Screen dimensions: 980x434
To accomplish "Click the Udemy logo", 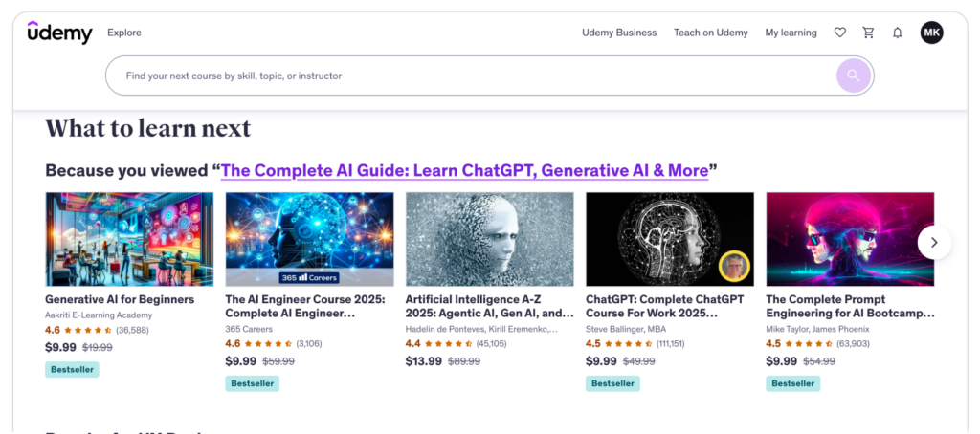I will 59,33.
